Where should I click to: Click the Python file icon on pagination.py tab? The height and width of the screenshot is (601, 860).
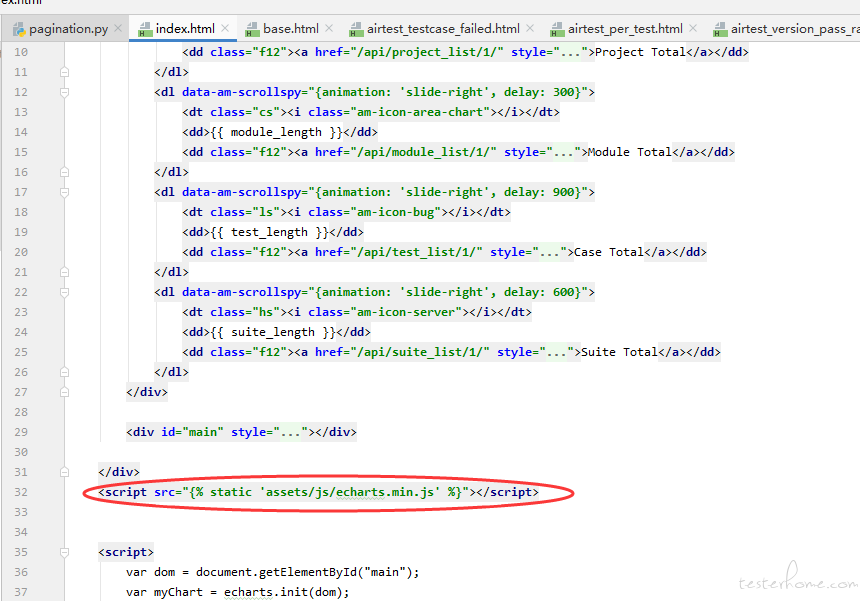pyautogui.click(x=19, y=29)
